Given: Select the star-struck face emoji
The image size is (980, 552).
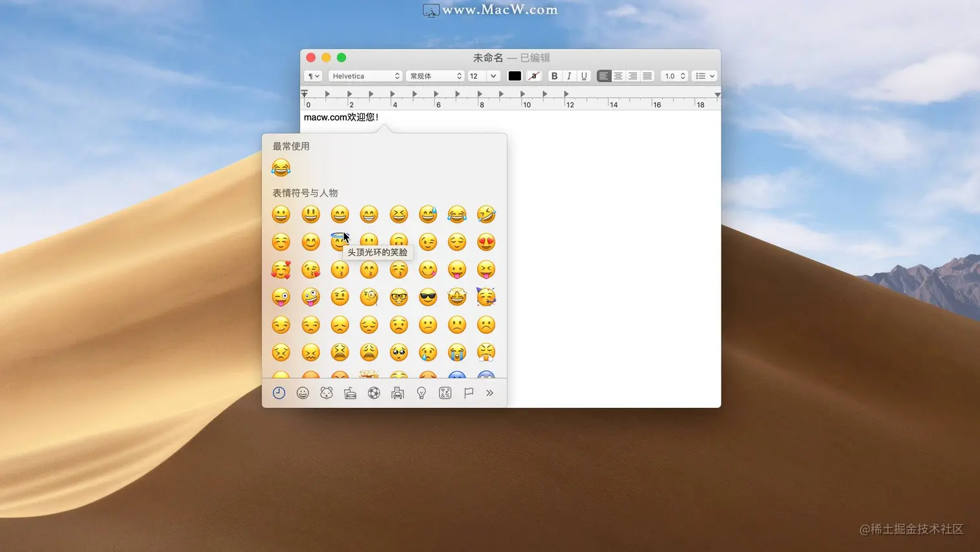Looking at the screenshot, I should [457, 297].
